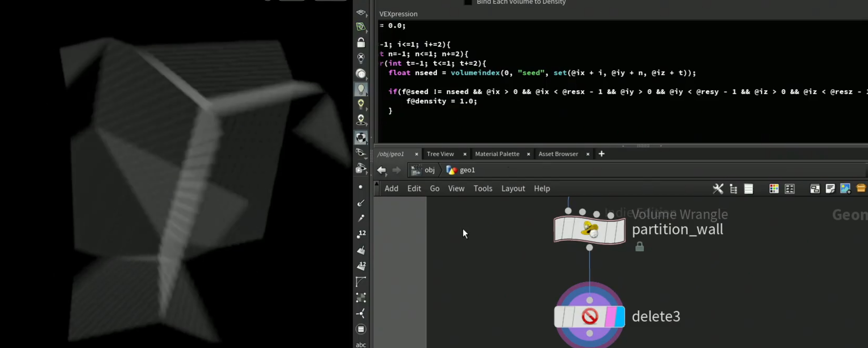Add a new pane tab with plus
This screenshot has height=348, width=868.
point(601,154)
